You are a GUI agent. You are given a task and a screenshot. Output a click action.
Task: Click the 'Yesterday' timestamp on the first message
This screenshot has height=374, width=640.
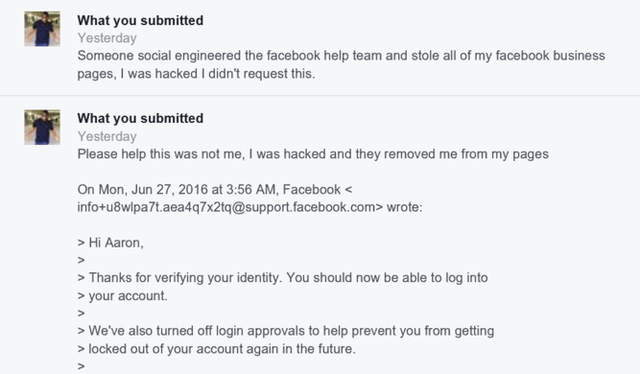point(107,38)
